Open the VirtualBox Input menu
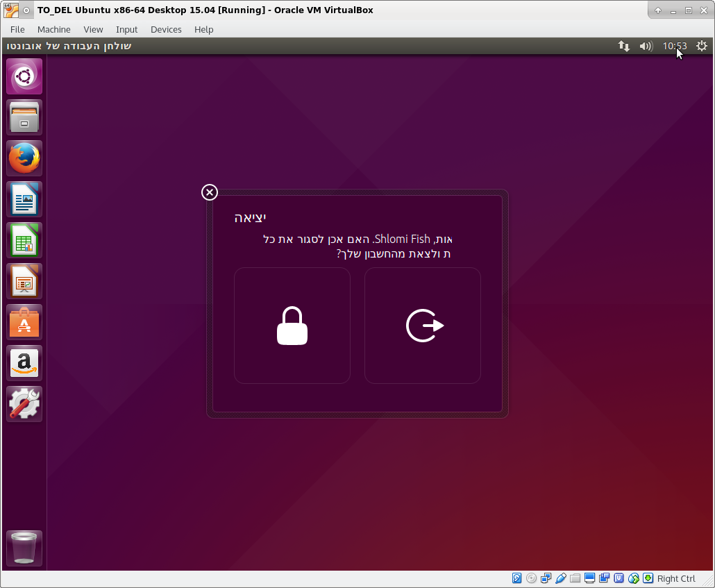This screenshot has width=715, height=588. [126, 30]
